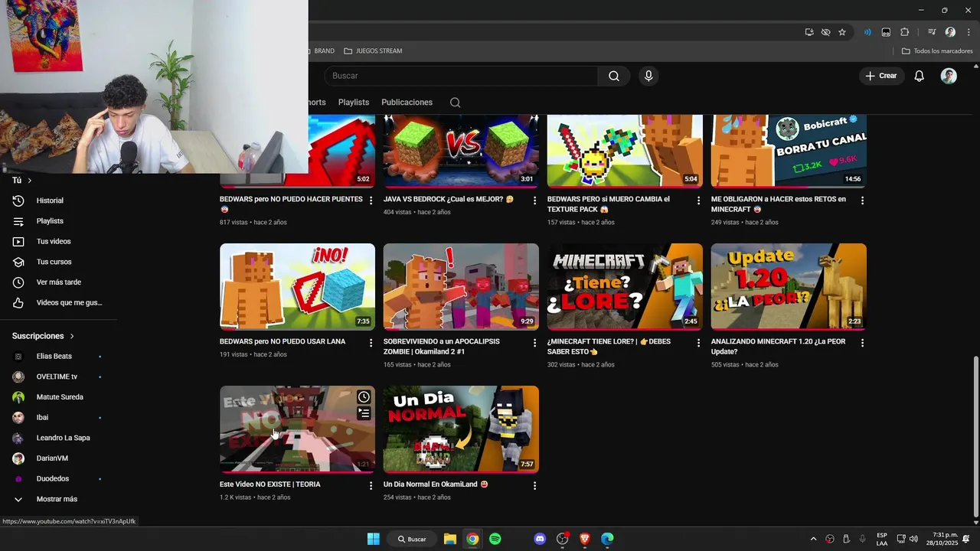Open YouTube notifications bell

pyautogui.click(x=919, y=76)
